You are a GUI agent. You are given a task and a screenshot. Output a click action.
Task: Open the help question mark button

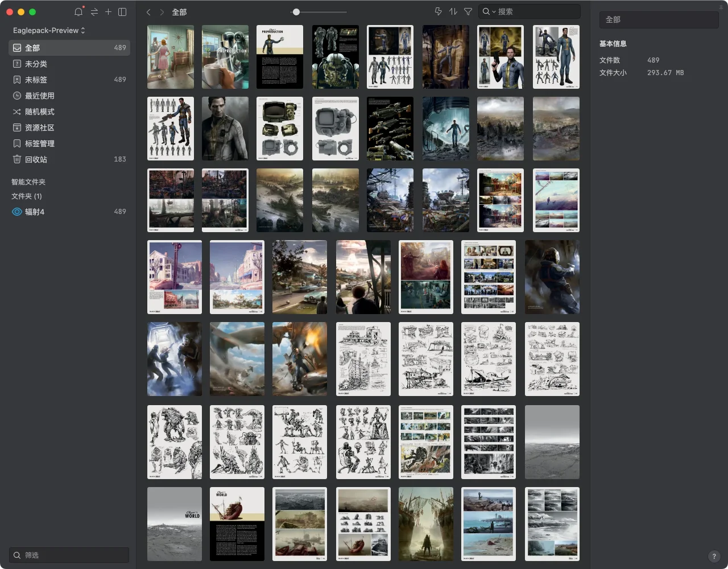(714, 556)
